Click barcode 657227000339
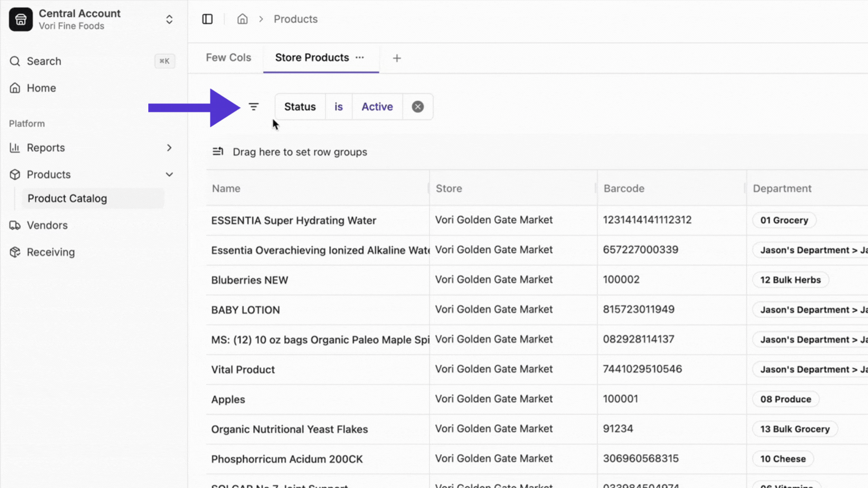The image size is (868, 488). point(640,249)
